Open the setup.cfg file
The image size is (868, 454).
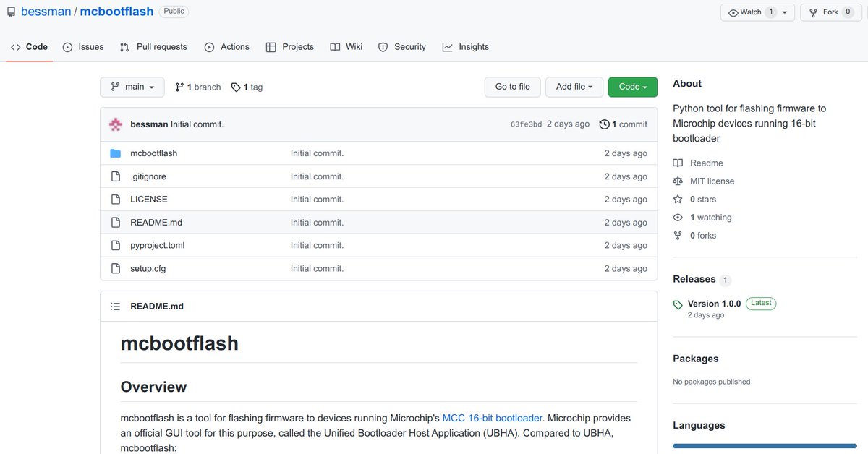point(148,269)
